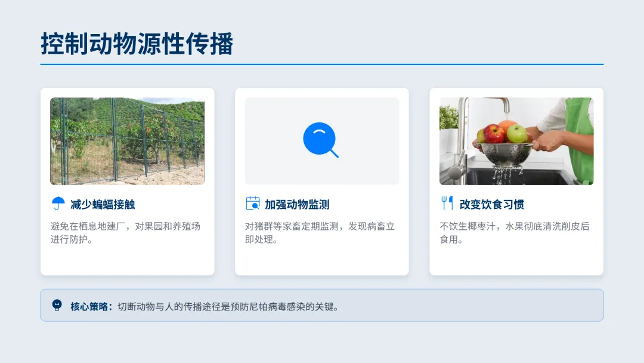The image size is (644, 363).
Task: Click the fork and knife icon
Action: 447,204
